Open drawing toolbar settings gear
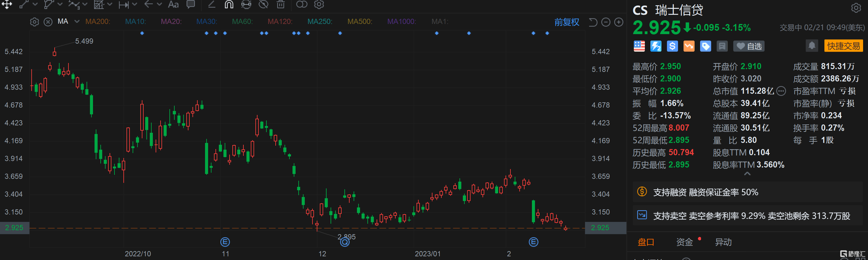The width and height of the screenshot is (868, 260). 319,4
